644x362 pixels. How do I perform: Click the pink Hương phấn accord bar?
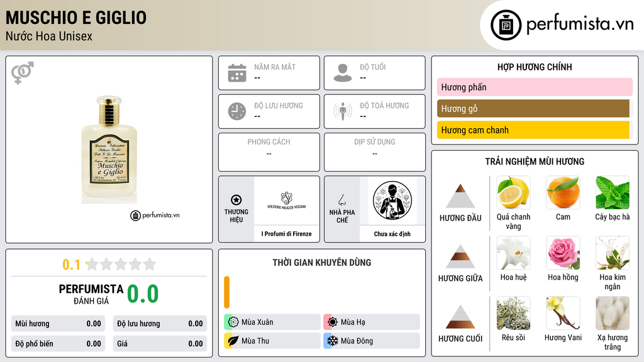tap(535, 87)
